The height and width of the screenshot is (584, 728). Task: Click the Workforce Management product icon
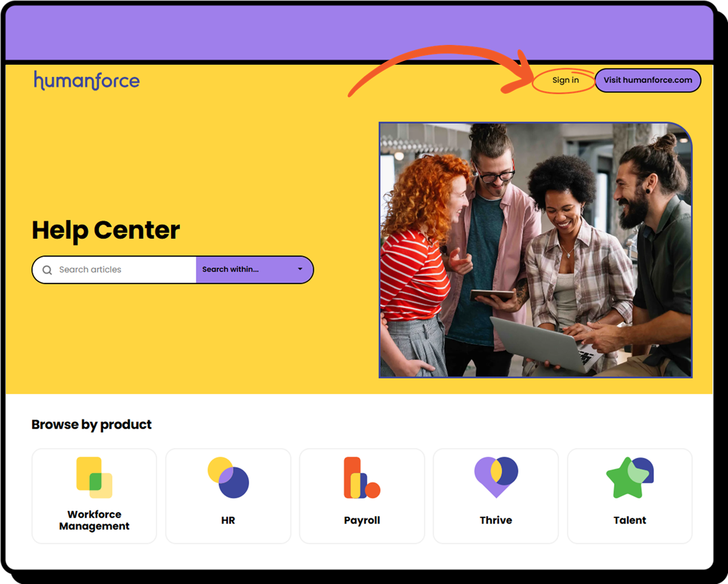tap(94, 477)
